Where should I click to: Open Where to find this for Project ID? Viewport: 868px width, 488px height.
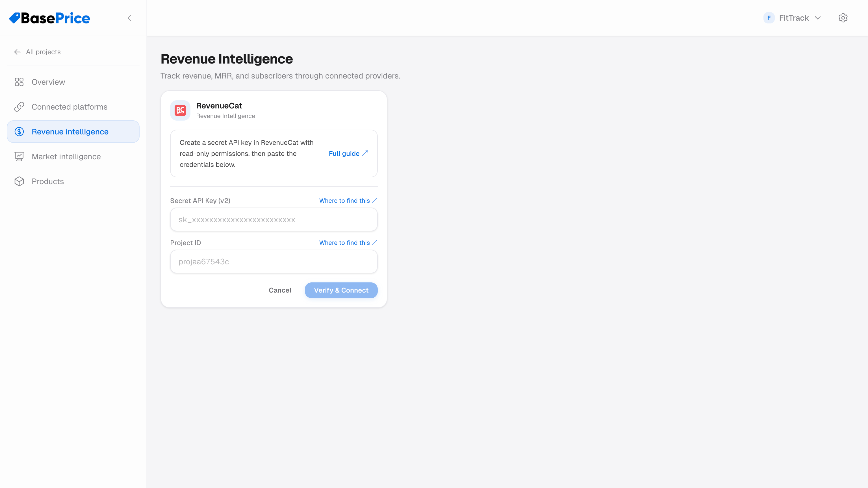[x=348, y=243]
